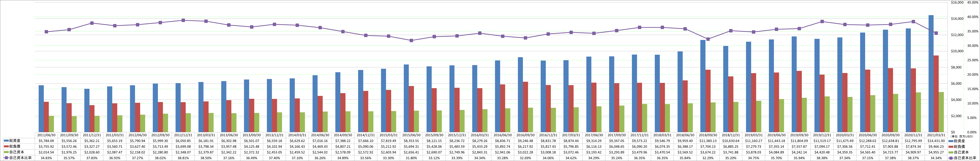
Task: Select 総資産 row label in data table
Action: [15, 141]
